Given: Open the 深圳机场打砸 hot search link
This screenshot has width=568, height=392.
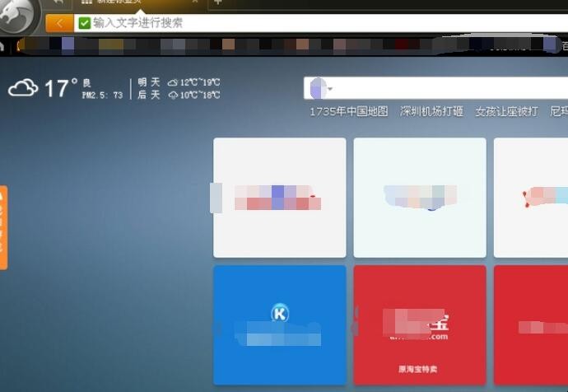Looking at the screenshot, I should [431, 111].
